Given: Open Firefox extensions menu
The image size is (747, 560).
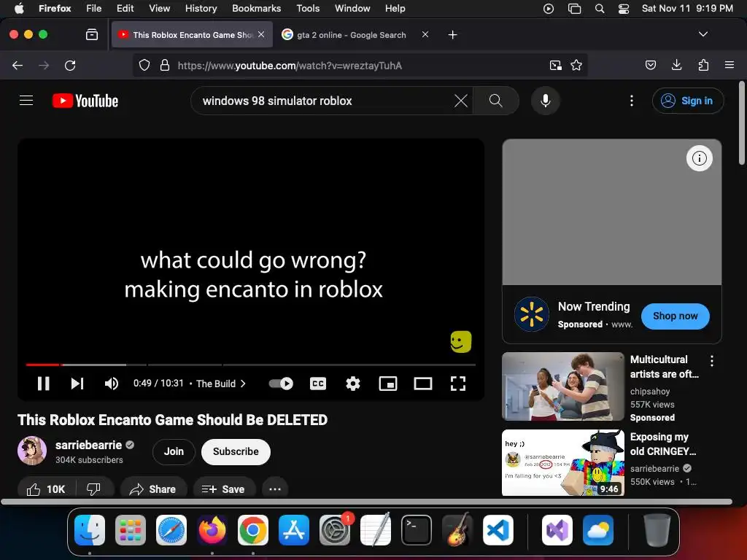Looking at the screenshot, I should (704, 65).
